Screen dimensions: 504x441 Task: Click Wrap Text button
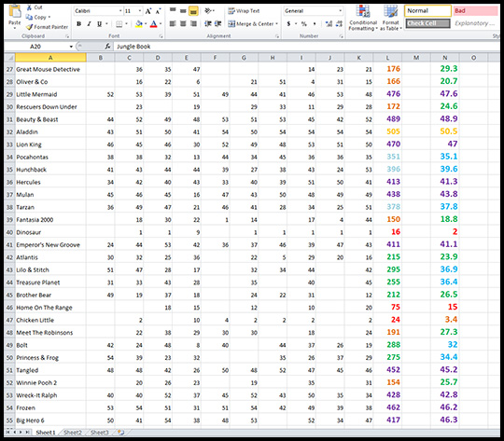[x=244, y=11]
